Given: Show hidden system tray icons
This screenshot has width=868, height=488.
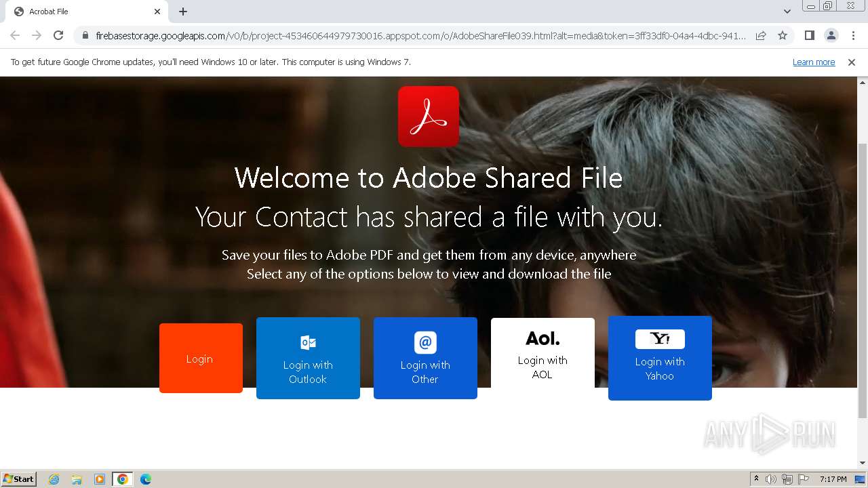Looking at the screenshot, I should coord(756,479).
